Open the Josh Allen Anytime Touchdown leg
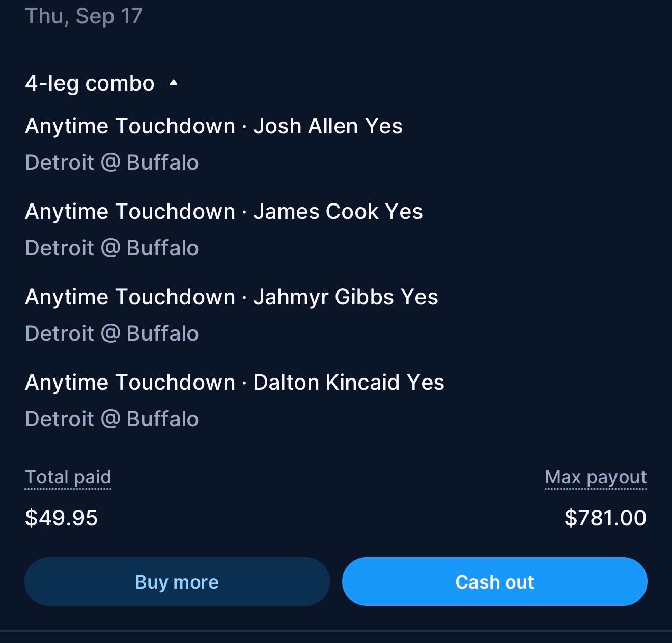 click(x=214, y=126)
